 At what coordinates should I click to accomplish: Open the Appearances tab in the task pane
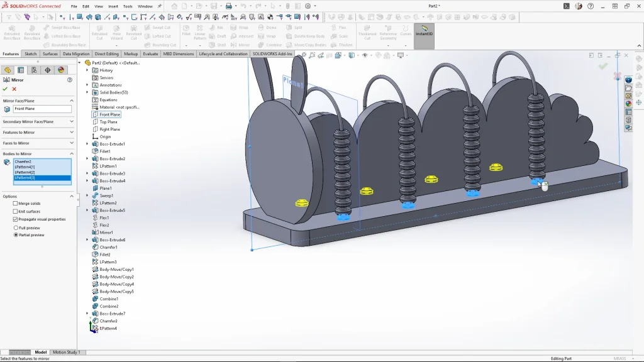(x=628, y=104)
